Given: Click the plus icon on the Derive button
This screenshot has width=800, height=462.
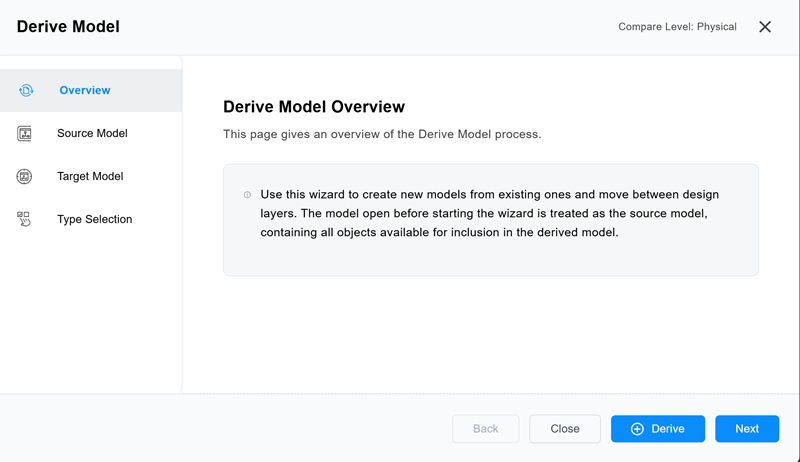Looking at the screenshot, I should (x=637, y=429).
